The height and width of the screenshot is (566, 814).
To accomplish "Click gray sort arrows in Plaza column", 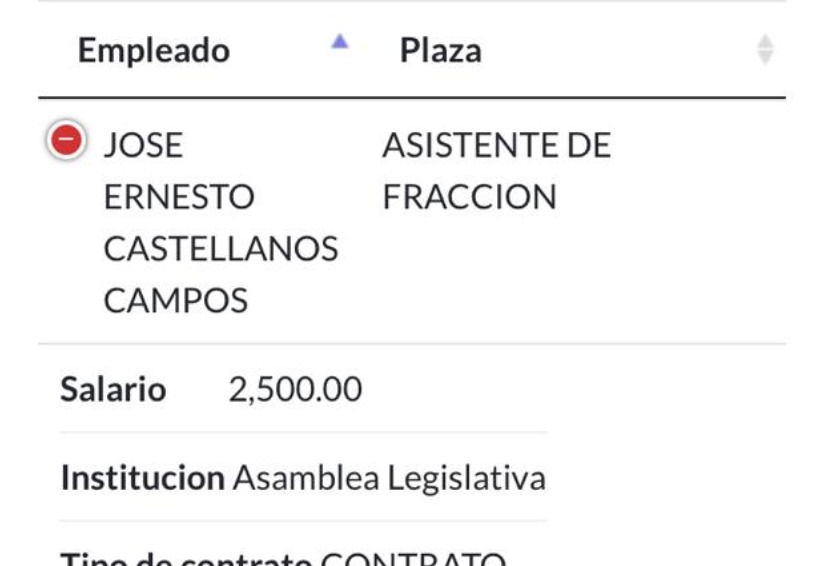I will pos(765,49).
